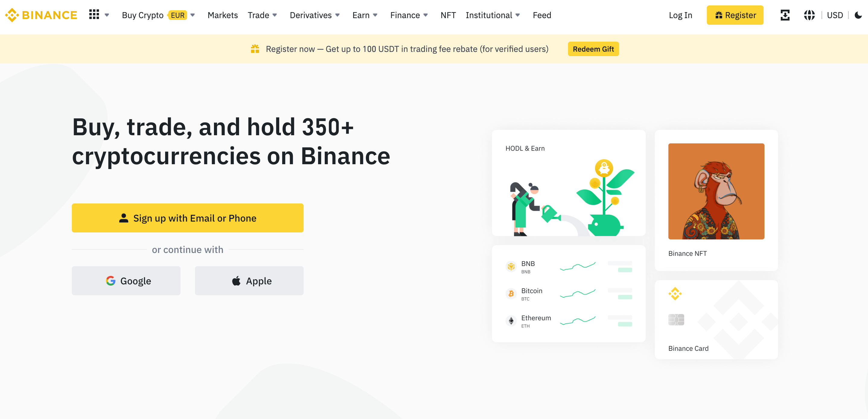The image size is (868, 419).
Task: Click the Google logo icon
Action: tap(110, 281)
